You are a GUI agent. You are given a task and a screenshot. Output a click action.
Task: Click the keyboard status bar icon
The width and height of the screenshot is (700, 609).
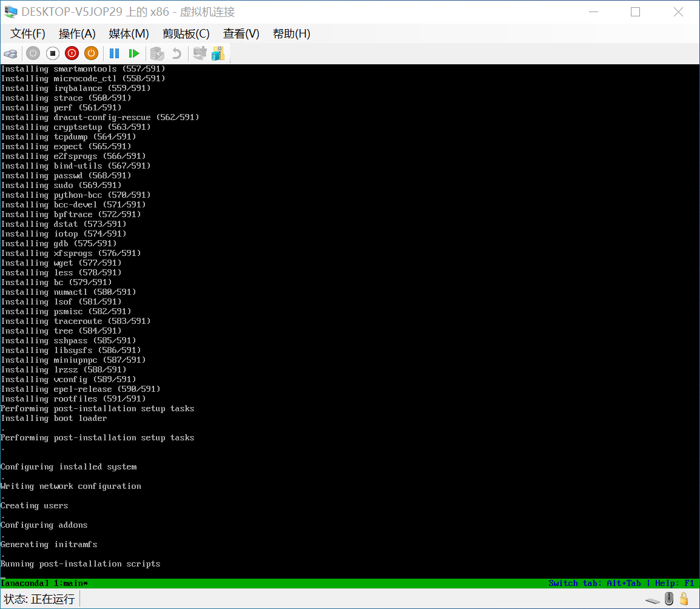pos(652,601)
